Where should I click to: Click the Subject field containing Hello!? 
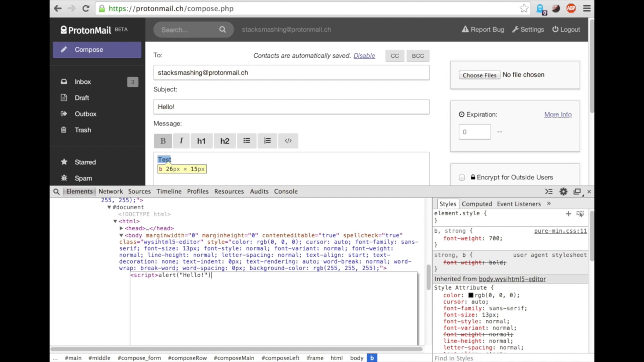pos(291,107)
